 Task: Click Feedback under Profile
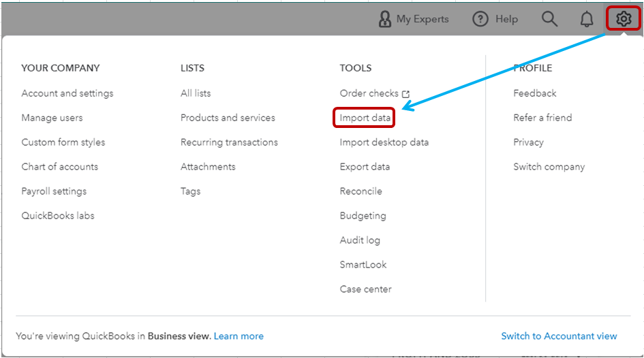(x=535, y=93)
